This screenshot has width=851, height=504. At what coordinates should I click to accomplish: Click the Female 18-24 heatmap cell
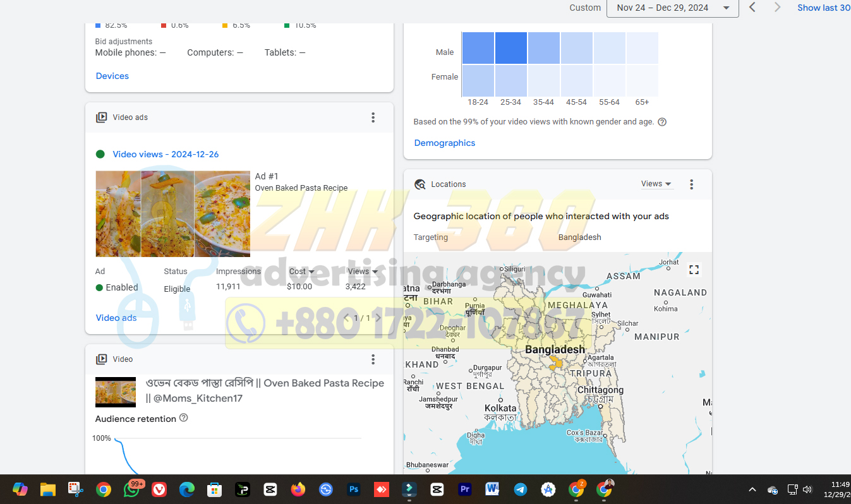[x=478, y=81]
